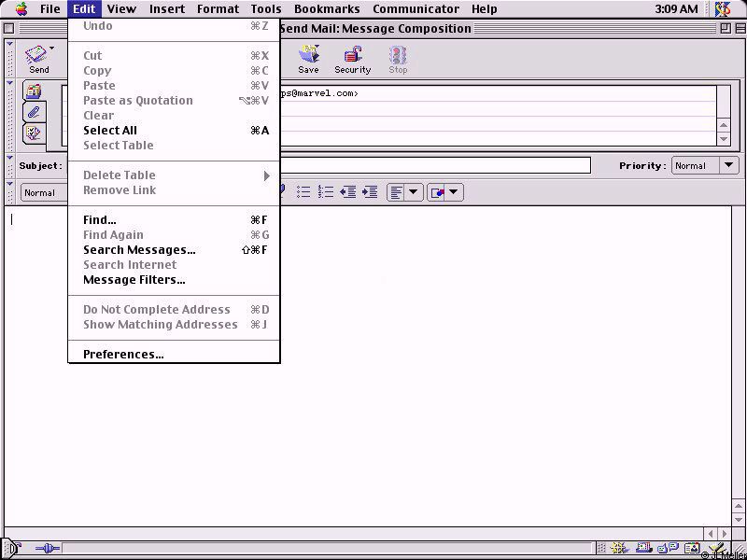Choose Find... from the Edit menu
The width and height of the screenshot is (747, 560).
[174, 220]
